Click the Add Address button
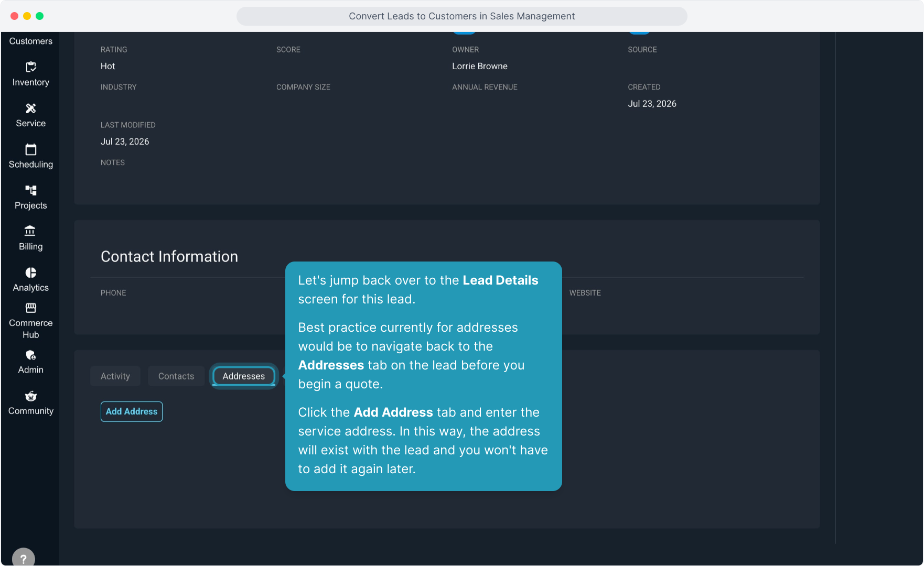924x566 pixels. click(x=132, y=411)
